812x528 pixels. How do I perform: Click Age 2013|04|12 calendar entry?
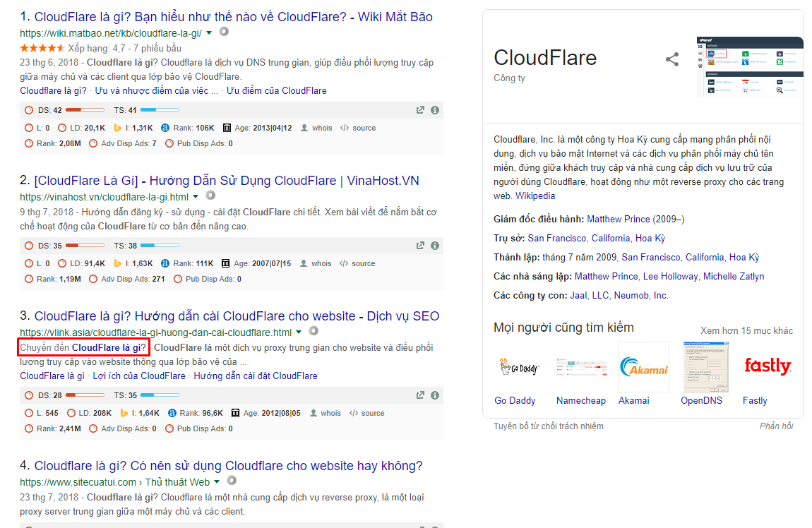pyautogui.click(x=258, y=128)
